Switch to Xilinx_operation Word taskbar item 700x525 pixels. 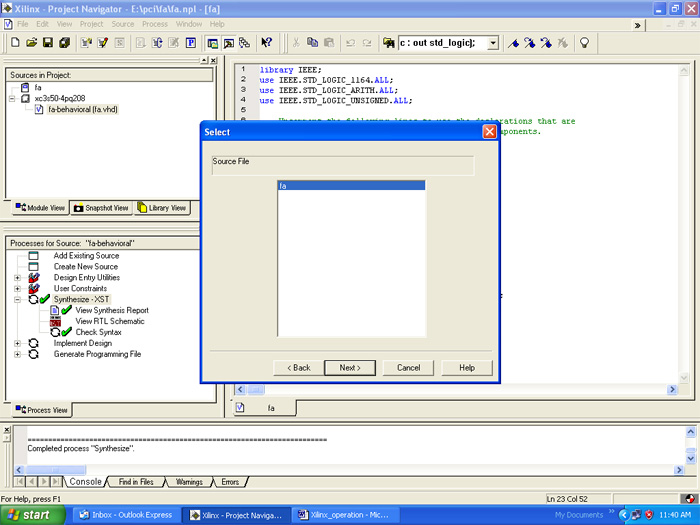click(x=345, y=515)
